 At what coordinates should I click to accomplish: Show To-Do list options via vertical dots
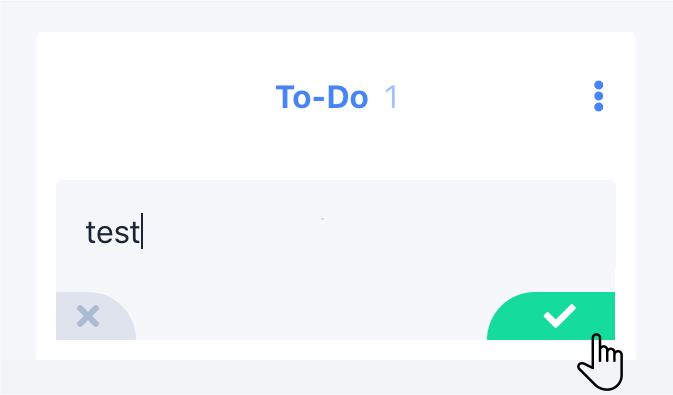coord(598,96)
